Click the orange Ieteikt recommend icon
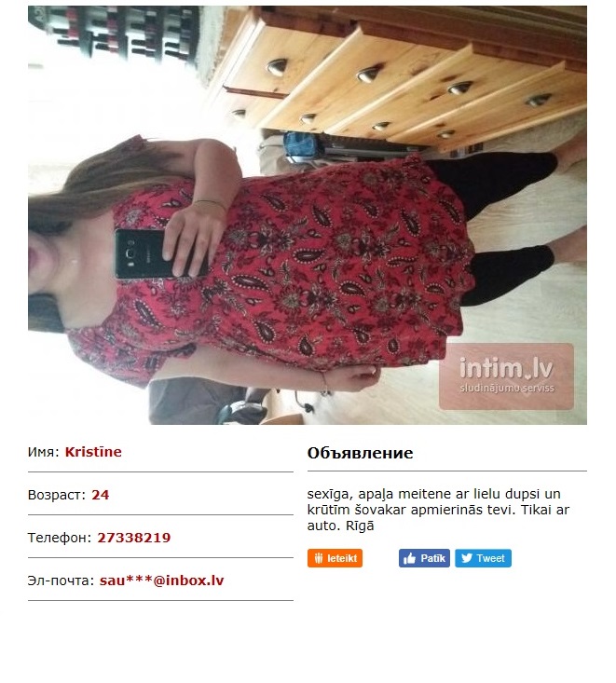 (x=319, y=558)
